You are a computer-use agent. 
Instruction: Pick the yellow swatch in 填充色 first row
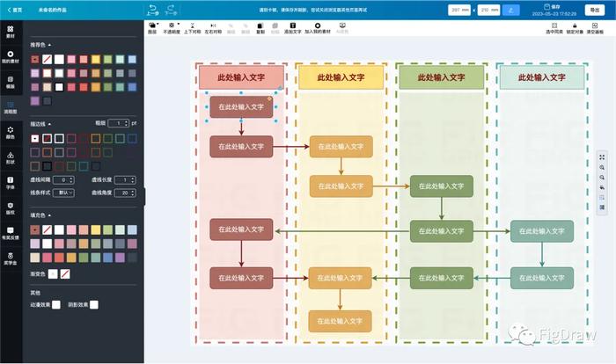coord(95,229)
